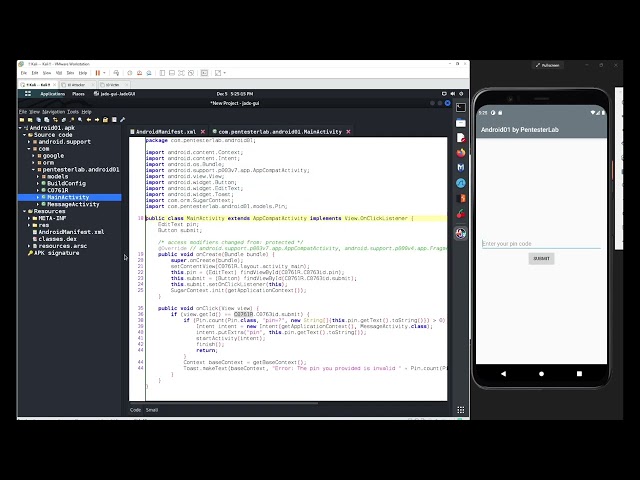
Task: Click the jadx save all toolbar icon
Action: (38, 120)
